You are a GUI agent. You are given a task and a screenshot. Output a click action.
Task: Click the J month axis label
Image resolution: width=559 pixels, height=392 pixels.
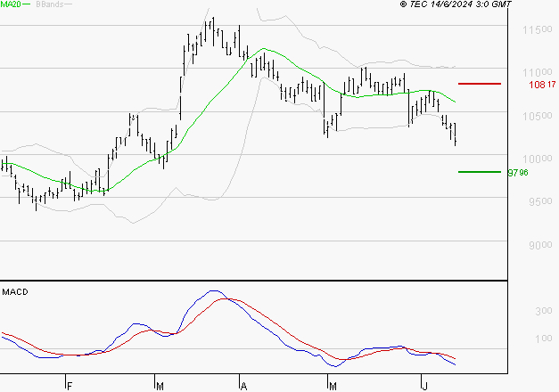(424, 387)
